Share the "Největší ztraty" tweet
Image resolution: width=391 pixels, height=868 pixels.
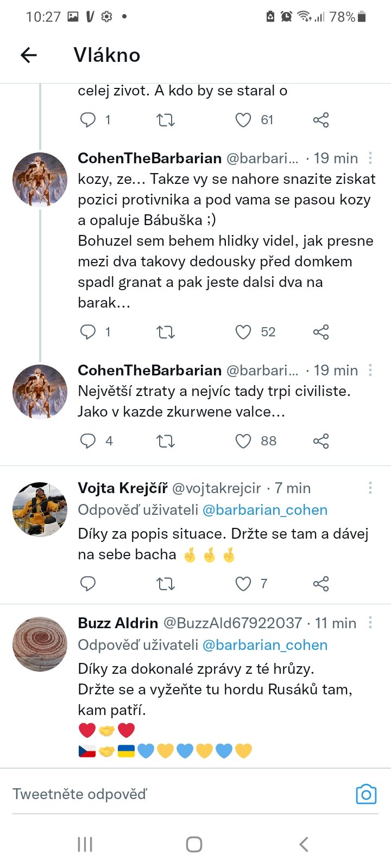[x=321, y=441]
